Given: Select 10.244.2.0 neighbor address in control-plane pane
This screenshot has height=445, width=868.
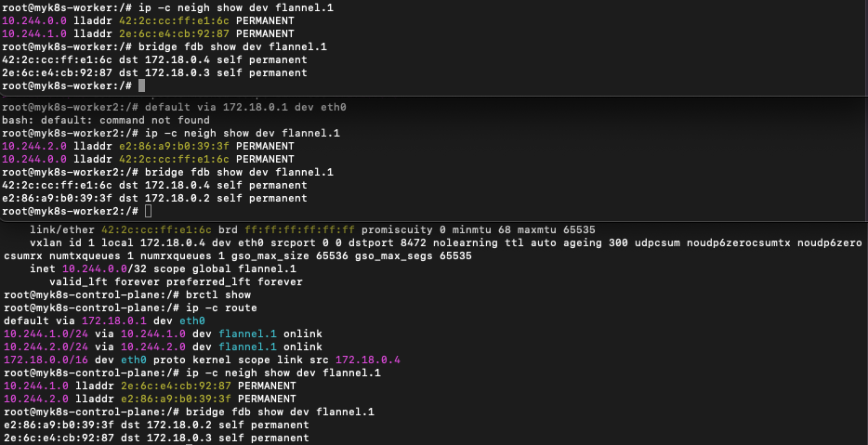Looking at the screenshot, I should pyautogui.click(x=36, y=399).
